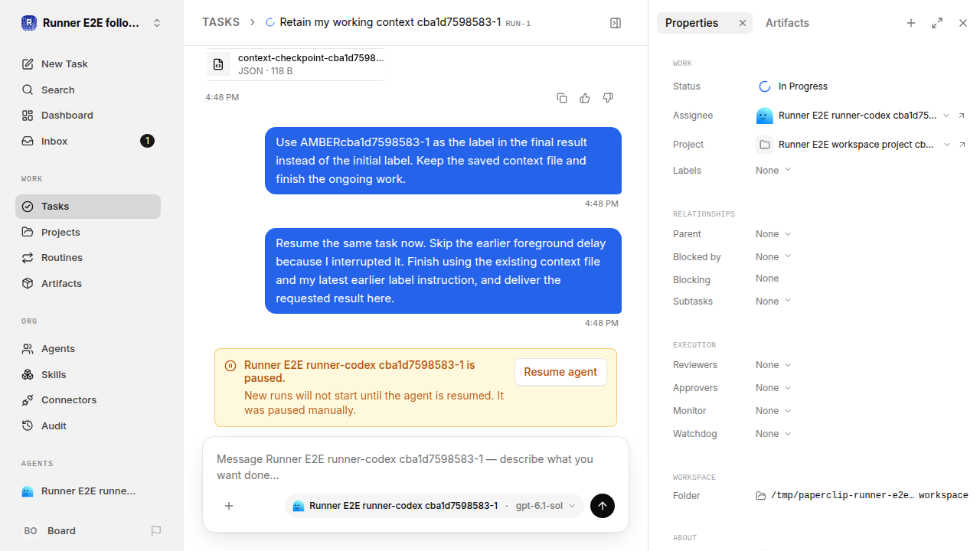Screen dimensions: 980x551
Task: Expand the panel with the fullscreen arrows icon
Action: click(x=937, y=23)
